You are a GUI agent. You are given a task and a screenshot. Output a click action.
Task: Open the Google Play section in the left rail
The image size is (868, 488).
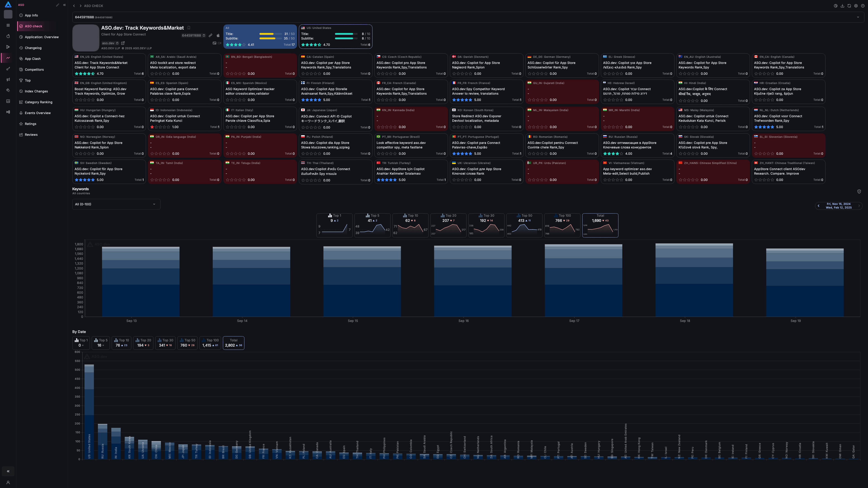[x=8, y=47]
